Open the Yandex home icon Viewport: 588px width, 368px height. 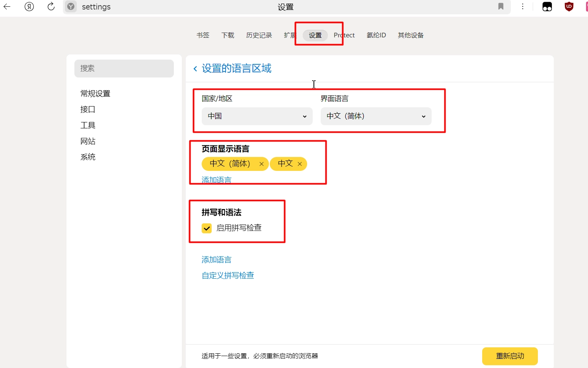point(29,7)
